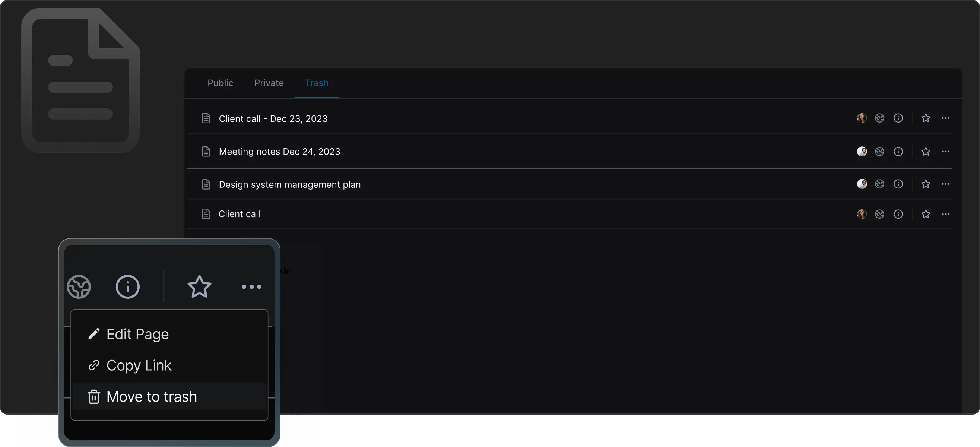The height and width of the screenshot is (447, 980).
Task: Switch to the Public tab
Action: [x=220, y=83]
